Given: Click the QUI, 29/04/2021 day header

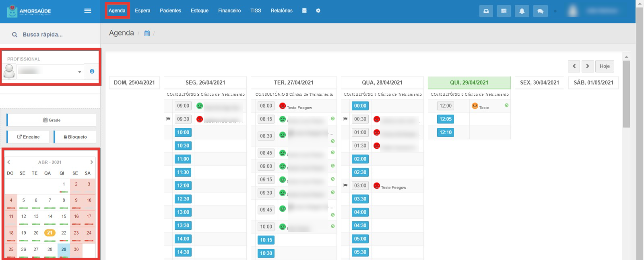Looking at the screenshot, I should pos(469,83).
